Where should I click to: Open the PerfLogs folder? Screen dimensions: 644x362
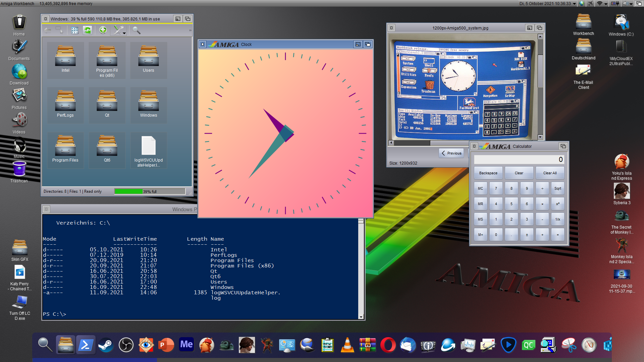pyautogui.click(x=65, y=105)
